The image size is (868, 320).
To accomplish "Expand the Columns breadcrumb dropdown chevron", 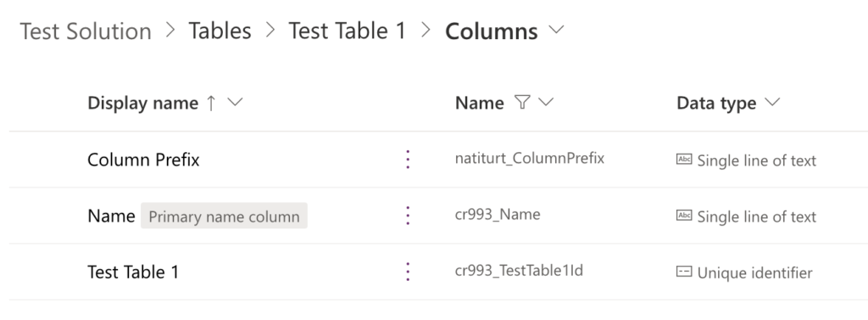I will click(556, 30).
